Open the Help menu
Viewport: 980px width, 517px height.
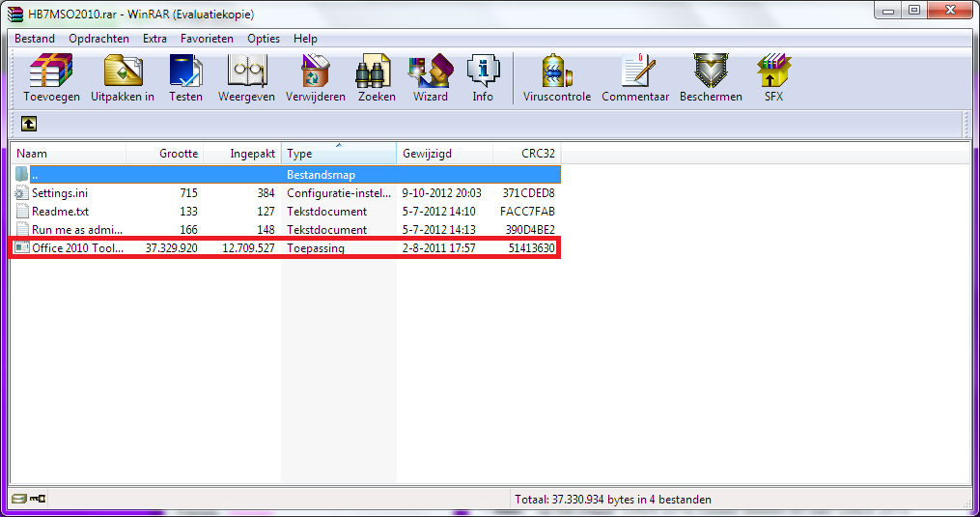(x=305, y=39)
